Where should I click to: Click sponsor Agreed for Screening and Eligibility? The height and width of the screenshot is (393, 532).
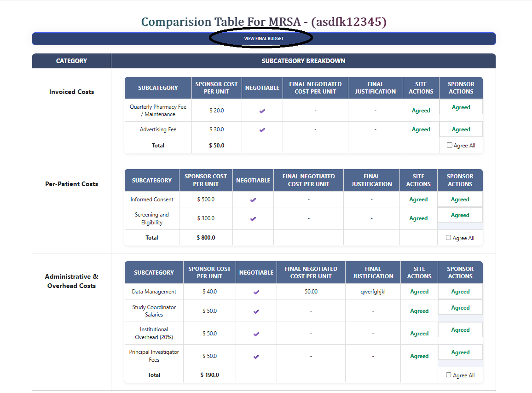click(x=460, y=215)
